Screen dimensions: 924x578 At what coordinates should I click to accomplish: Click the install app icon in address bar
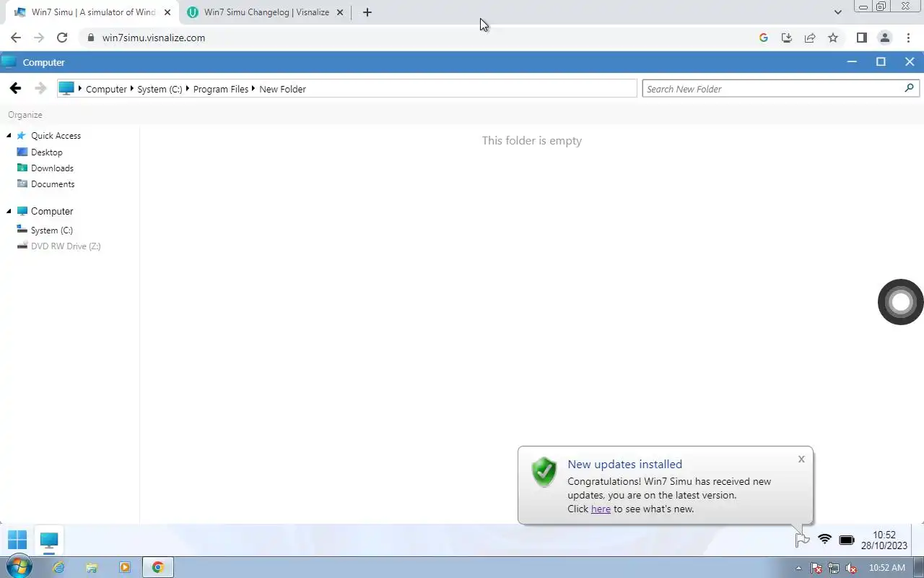point(787,38)
